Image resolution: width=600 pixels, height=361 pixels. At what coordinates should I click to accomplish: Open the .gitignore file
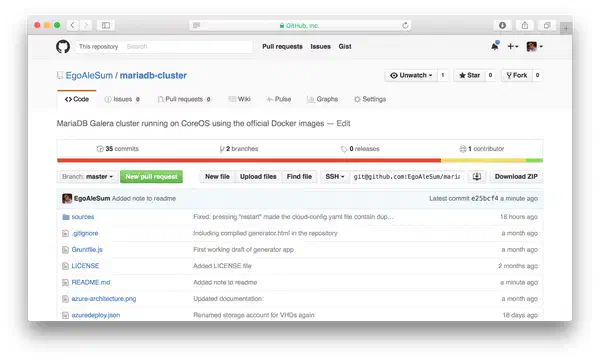(x=85, y=233)
